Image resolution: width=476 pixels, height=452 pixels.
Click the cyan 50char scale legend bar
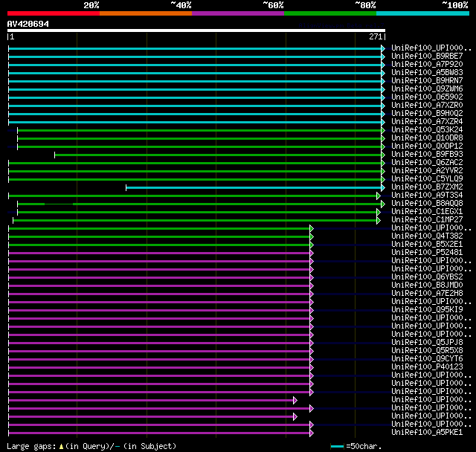coord(337,446)
